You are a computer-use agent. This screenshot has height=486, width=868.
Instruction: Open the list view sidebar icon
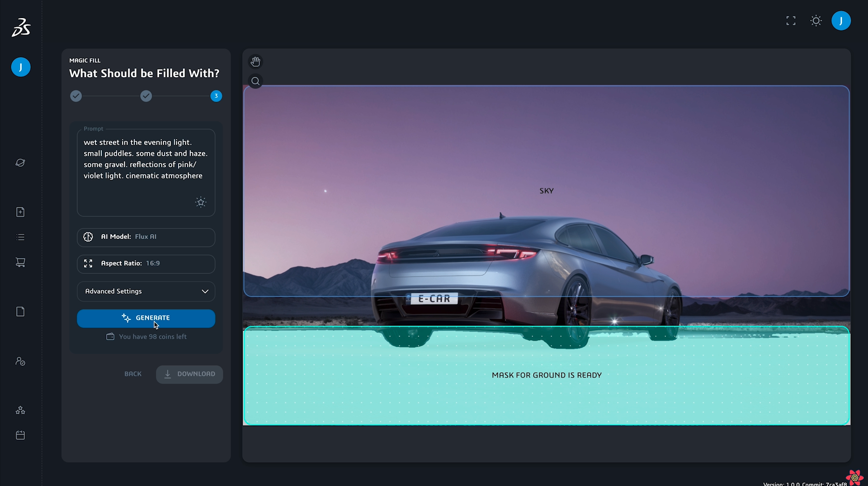point(20,237)
